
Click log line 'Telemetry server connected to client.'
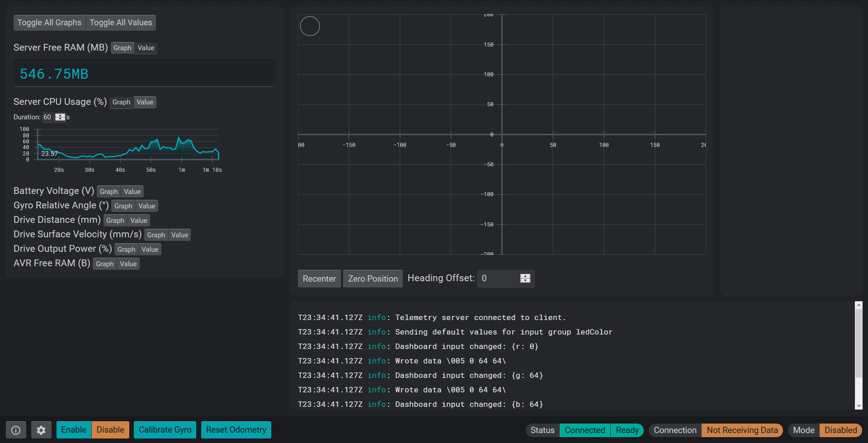(432, 318)
